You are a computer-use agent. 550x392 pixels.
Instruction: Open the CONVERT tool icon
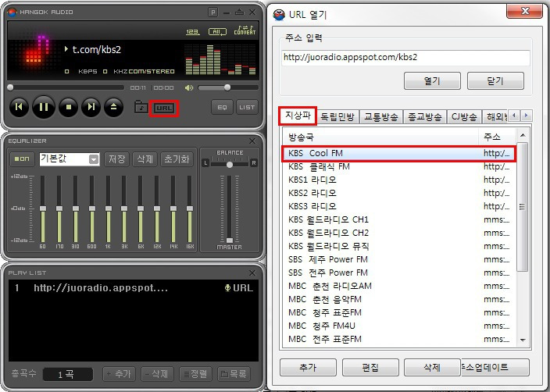245,30
